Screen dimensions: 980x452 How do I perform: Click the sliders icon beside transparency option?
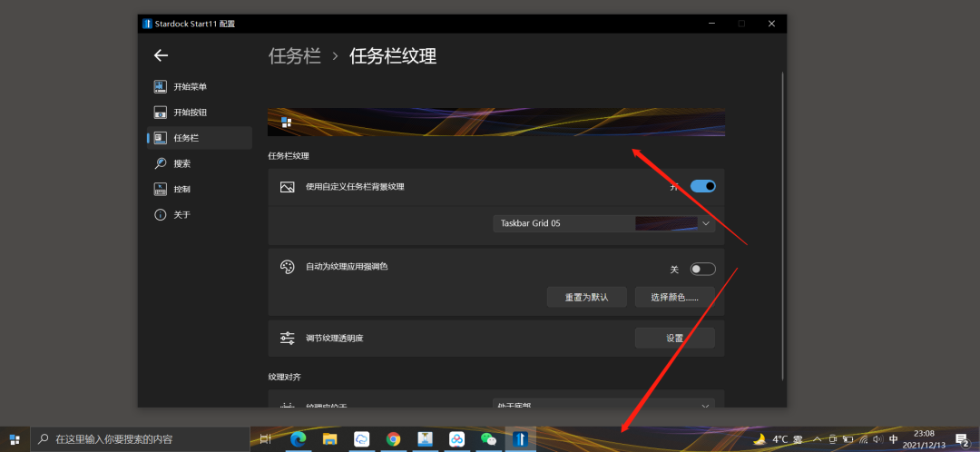tap(287, 339)
